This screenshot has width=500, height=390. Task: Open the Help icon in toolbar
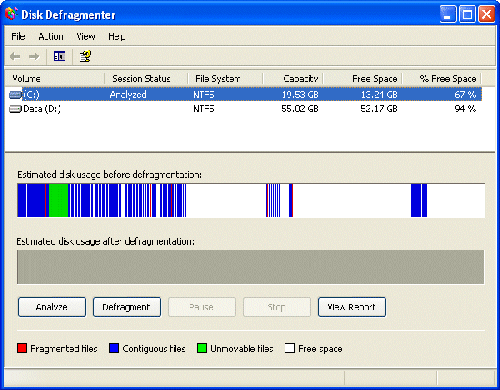click(85, 56)
